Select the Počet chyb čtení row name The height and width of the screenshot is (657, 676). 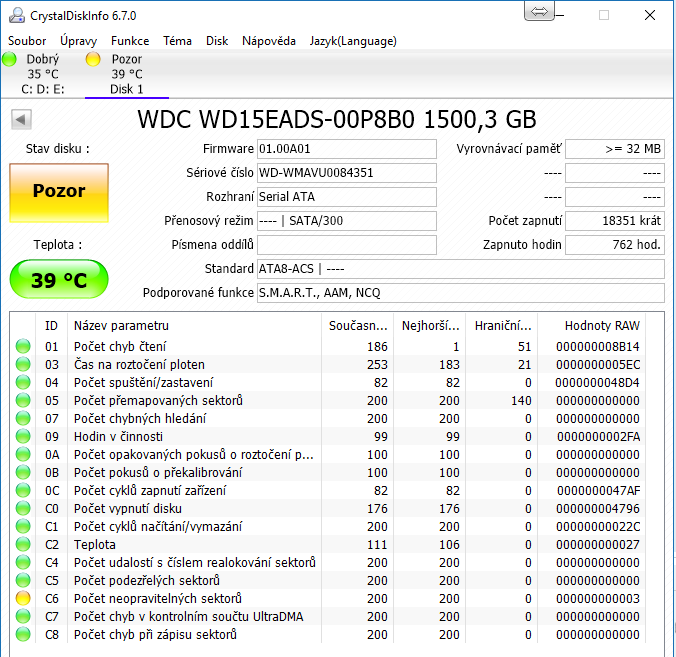[x=120, y=347]
